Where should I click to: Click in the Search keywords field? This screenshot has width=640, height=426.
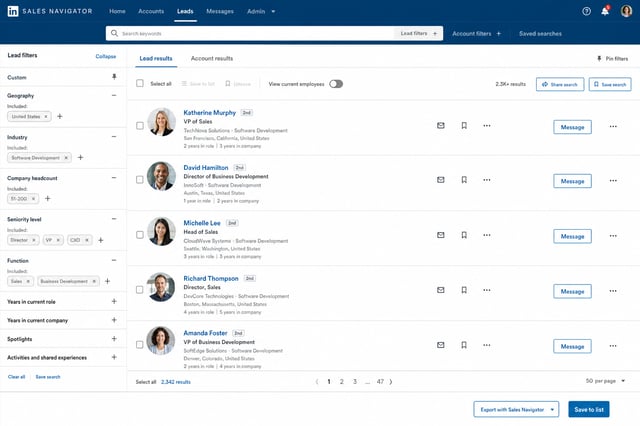click(250, 33)
